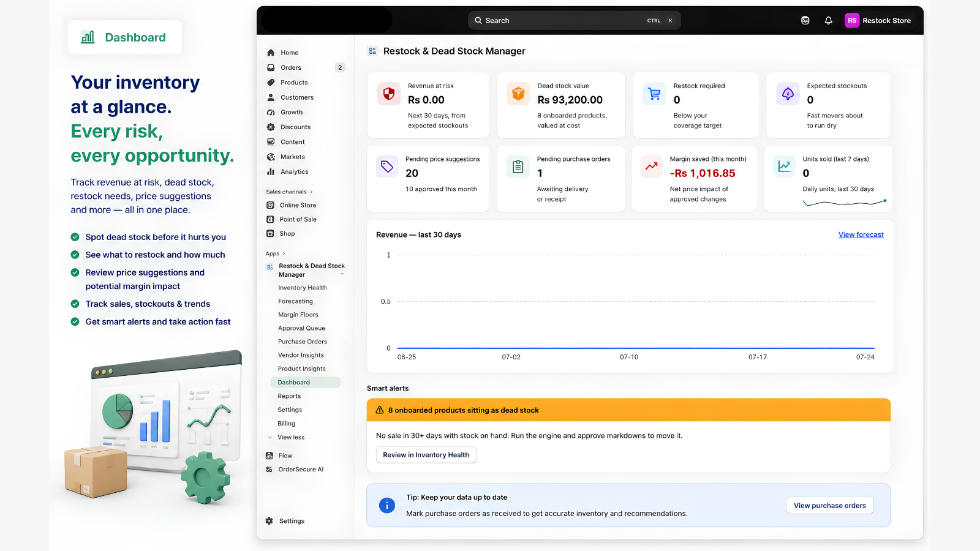This screenshot has height=551, width=980.
Task: Click the Smart alerts heading
Action: pyautogui.click(x=388, y=389)
